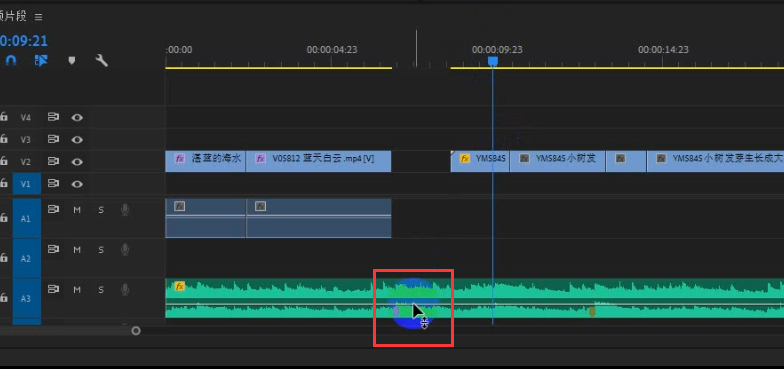Add a marker with the marker icon
The width and height of the screenshot is (784, 369).
tap(72, 60)
